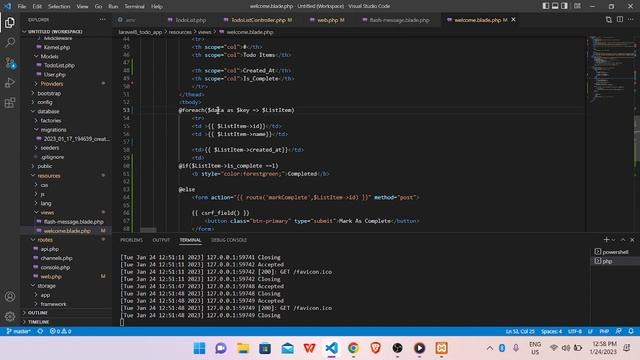Switch to TodoList.php editor tab
The height and width of the screenshot is (360, 640).
pos(187,20)
